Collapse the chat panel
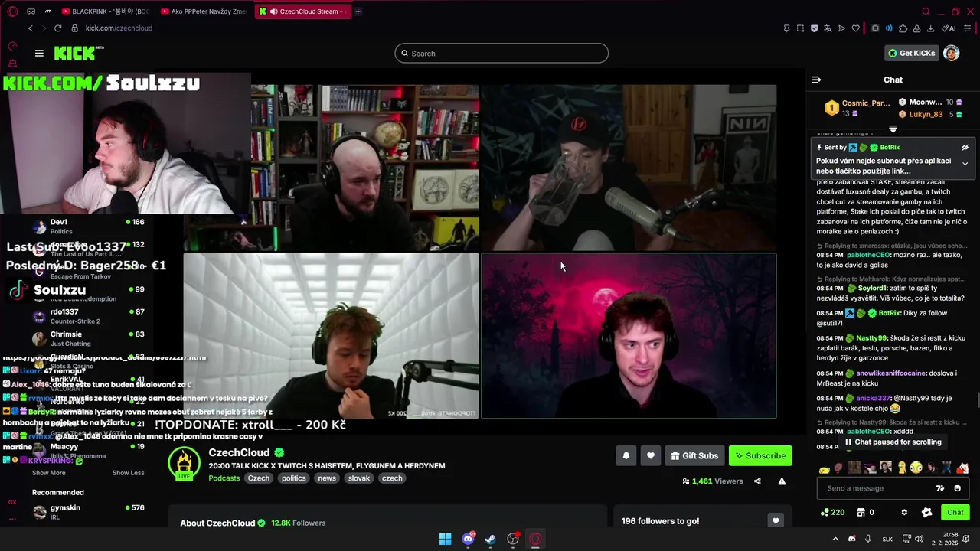This screenshot has width=980, height=551. click(816, 80)
